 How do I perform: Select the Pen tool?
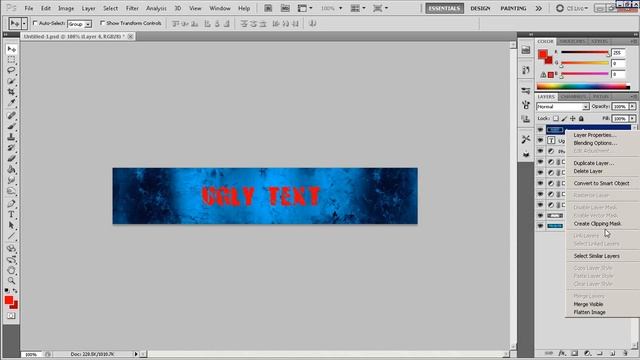pyautogui.click(x=11, y=204)
